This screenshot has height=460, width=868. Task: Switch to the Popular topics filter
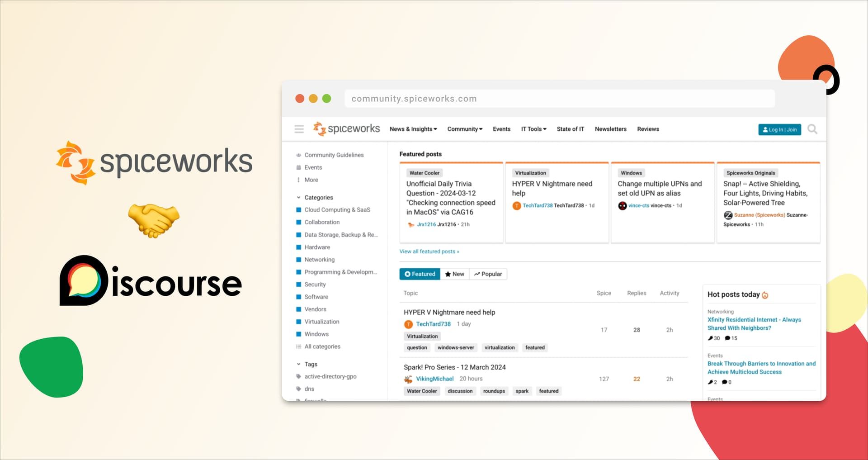[488, 274]
